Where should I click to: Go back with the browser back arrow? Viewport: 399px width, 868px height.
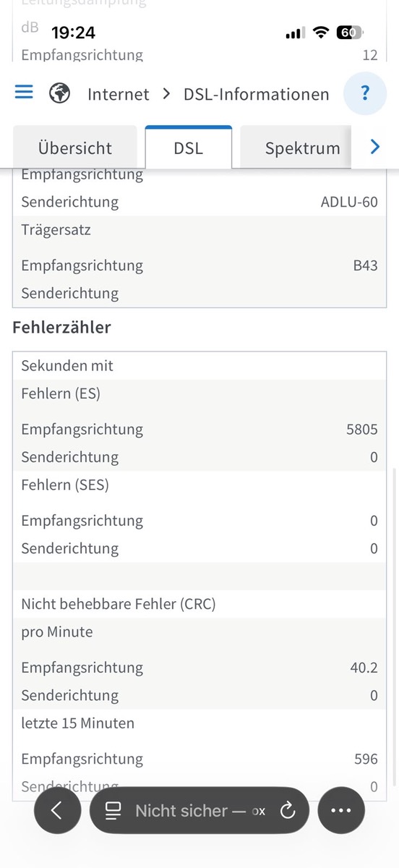coord(56,811)
